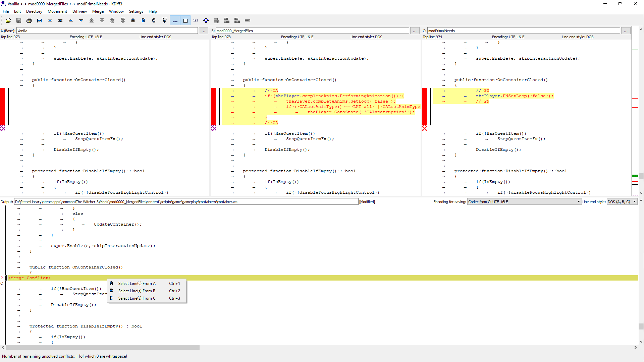Click the output file path field
The width and height of the screenshot is (644, 362).
186,202
